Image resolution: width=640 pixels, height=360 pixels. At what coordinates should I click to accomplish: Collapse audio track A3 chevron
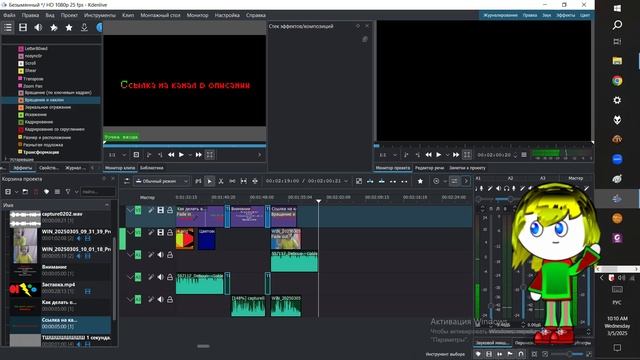[130, 300]
